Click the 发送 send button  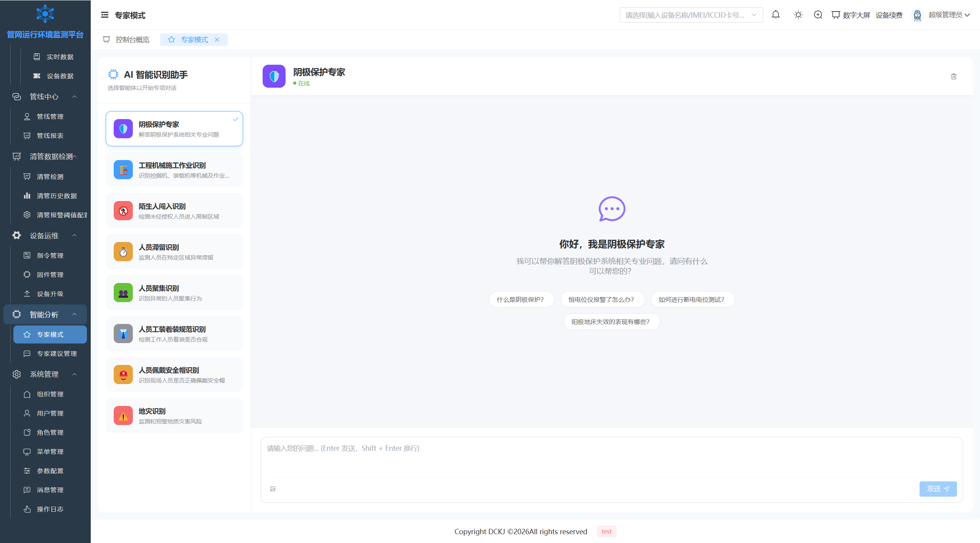pyautogui.click(x=938, y=489)
